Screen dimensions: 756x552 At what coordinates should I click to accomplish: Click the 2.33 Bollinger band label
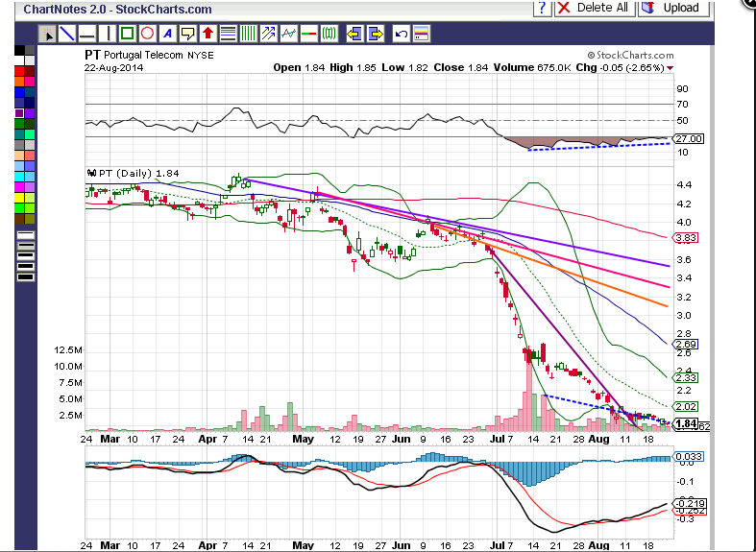[x=686, y=377]
